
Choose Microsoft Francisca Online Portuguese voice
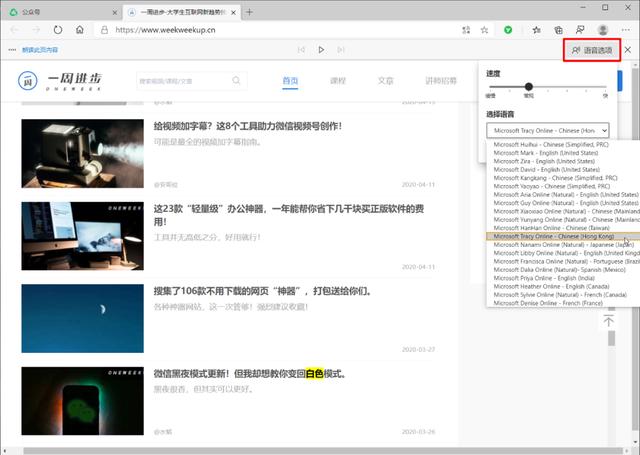click(x=563, y=261)
